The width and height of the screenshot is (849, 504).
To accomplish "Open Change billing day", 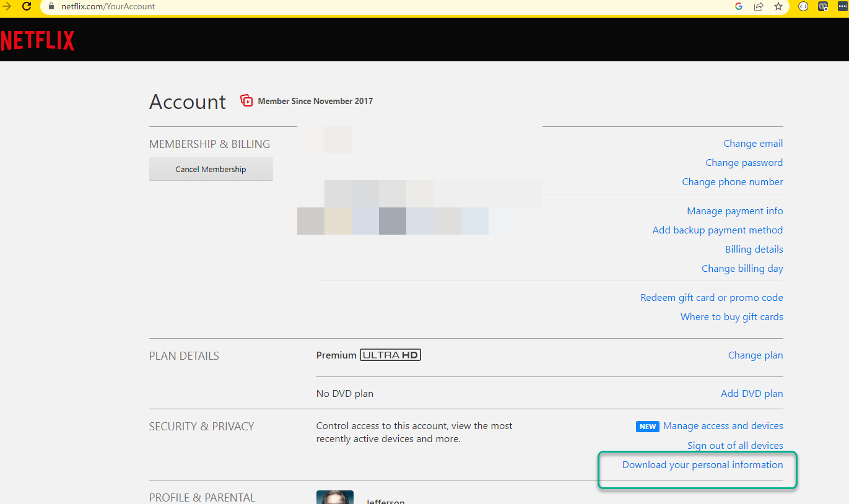I will tap(742, 269).
